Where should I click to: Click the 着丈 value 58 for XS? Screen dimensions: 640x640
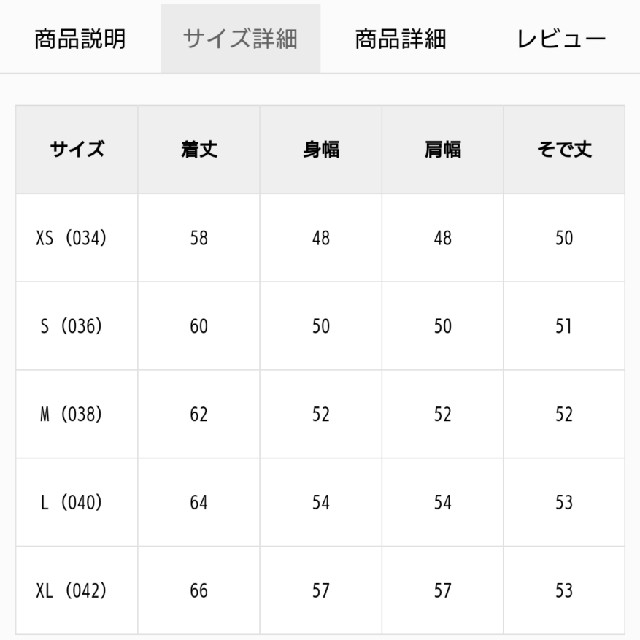[x=199, y=238]
